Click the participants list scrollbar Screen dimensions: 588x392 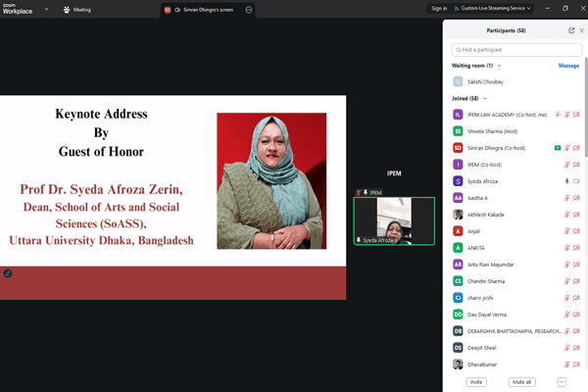586,107
